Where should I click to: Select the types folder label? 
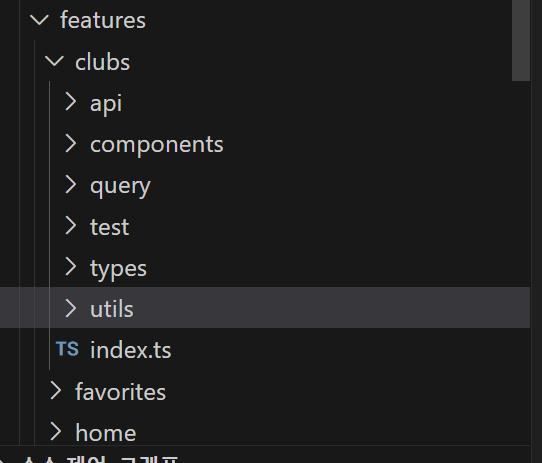point(118,269)
